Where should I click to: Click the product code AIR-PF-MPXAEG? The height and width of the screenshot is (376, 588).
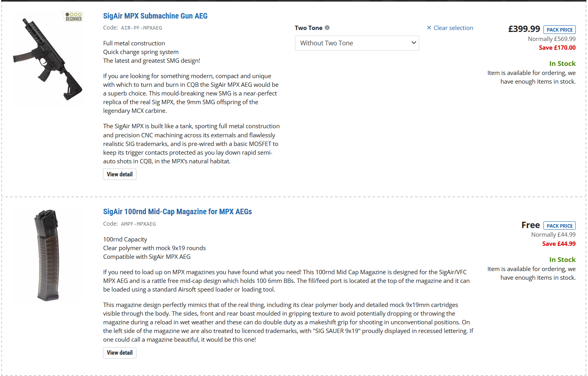141,28
